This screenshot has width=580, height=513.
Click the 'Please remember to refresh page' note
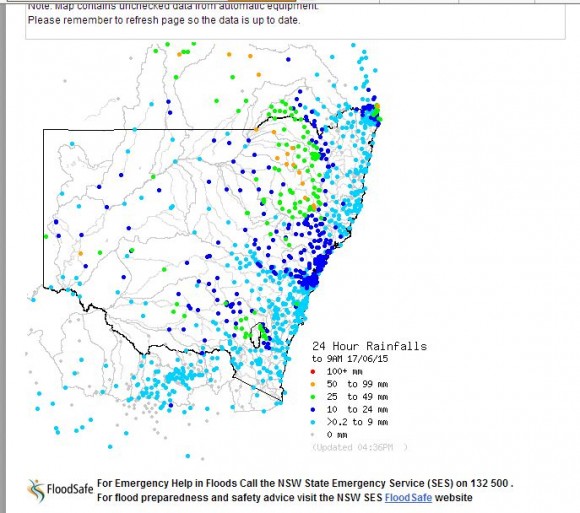pyautogui.click(x=164, y=20)
